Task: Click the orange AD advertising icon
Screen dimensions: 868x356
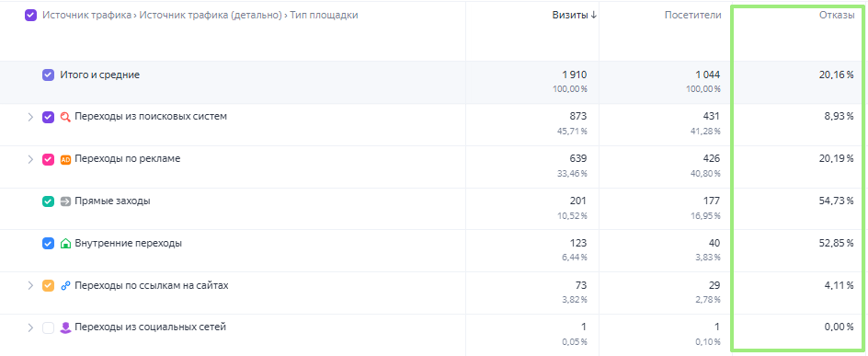Action: 65,159
